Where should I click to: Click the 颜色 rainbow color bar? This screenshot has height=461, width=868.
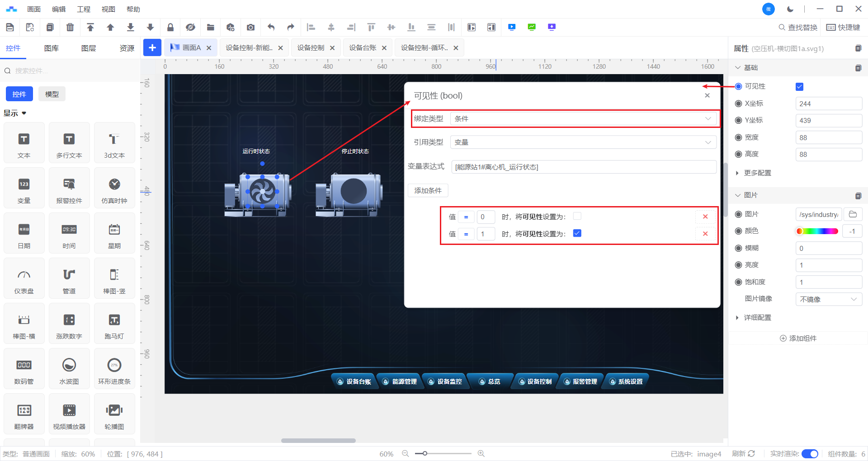pyautogui.click(x=817, y=231)
